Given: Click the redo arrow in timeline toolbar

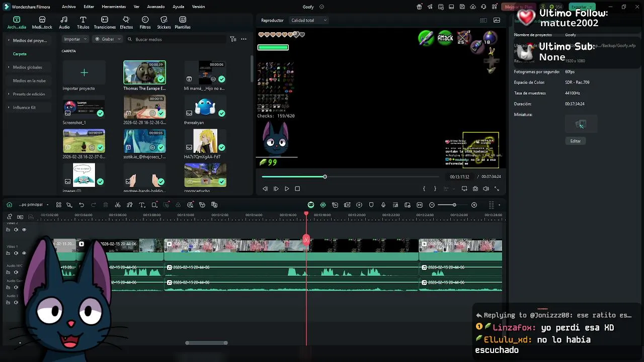Looking at the screenshot, I should (94, 205).
